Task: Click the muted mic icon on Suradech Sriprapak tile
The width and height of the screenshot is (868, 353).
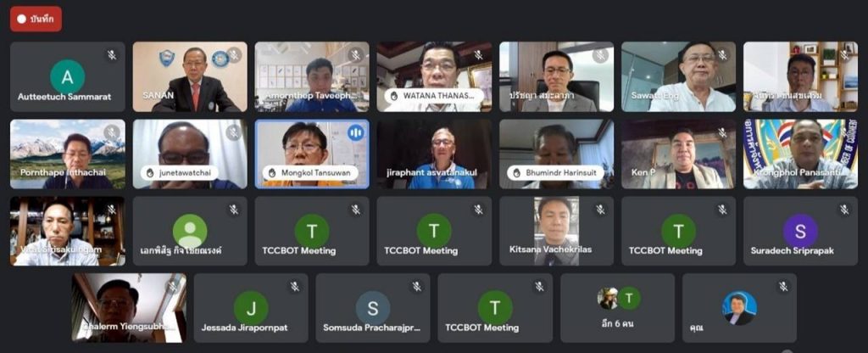Action: pyautogui.click(x=844, y=210)
